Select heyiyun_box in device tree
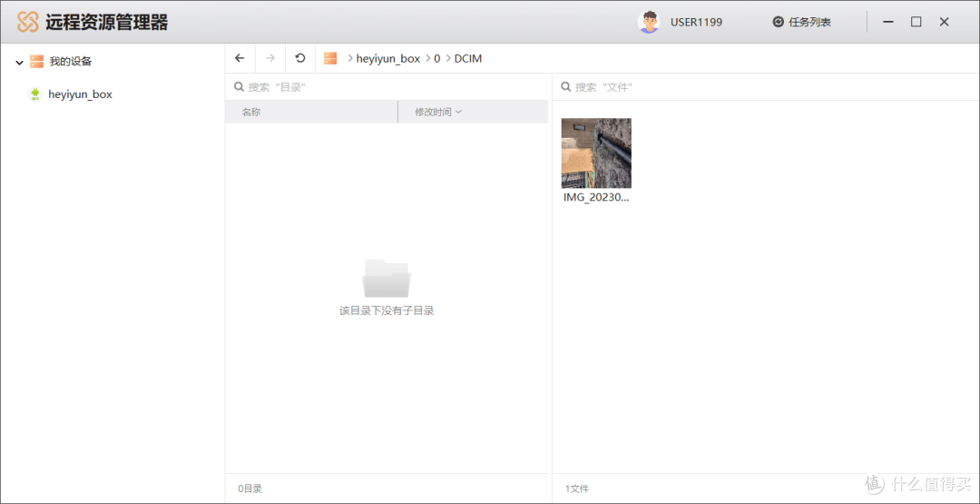This screenshot has height=504, width=980. (x=80, y=94)
